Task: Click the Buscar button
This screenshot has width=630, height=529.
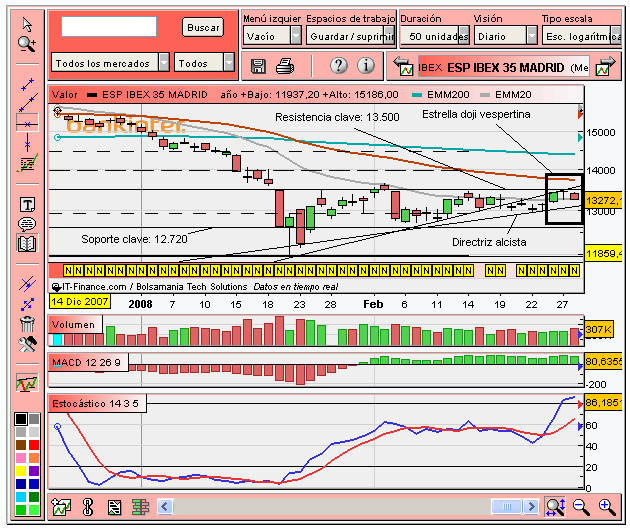Action: click(x=203, y=27)
